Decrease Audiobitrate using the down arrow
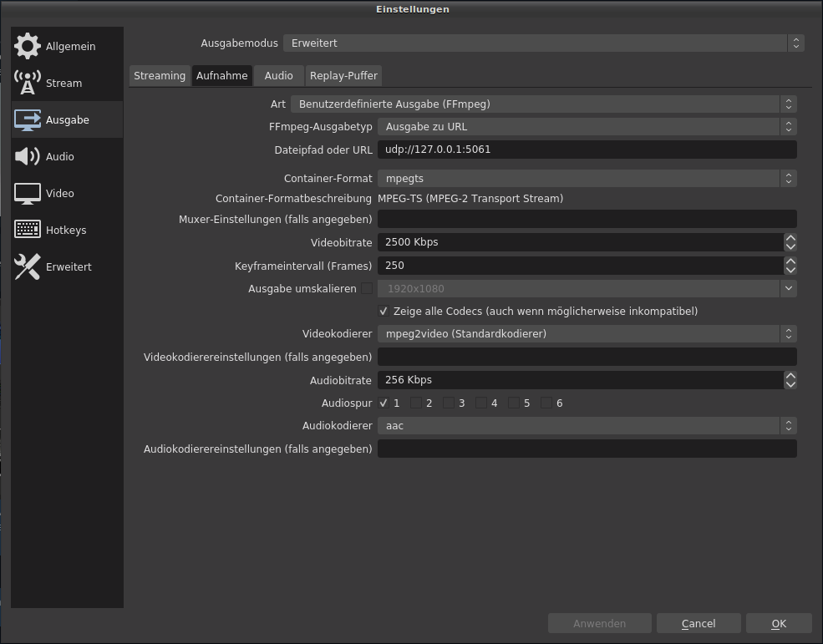 tap(790, 384)
